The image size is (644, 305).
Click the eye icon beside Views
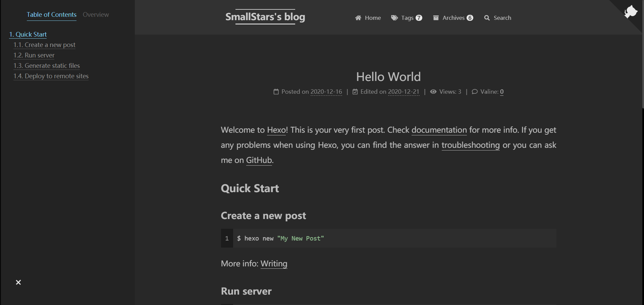tap(433, 92)
